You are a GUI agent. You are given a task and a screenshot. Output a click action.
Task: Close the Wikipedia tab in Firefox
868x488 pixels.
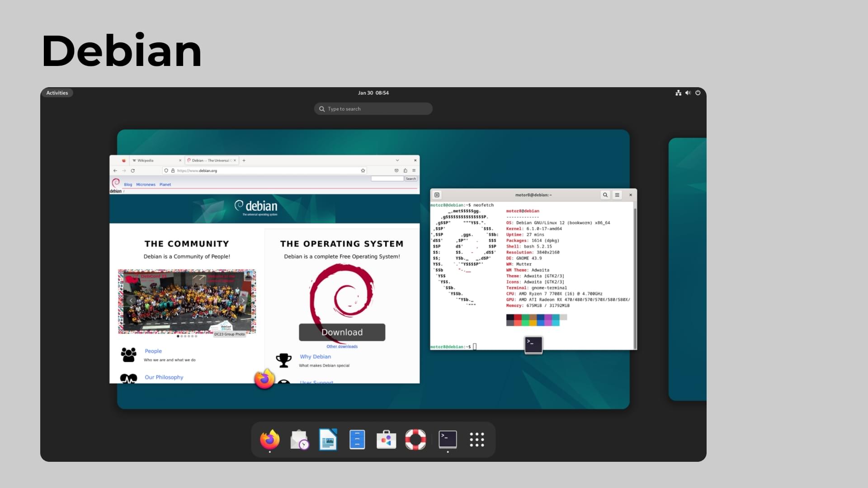coord(180,160)
